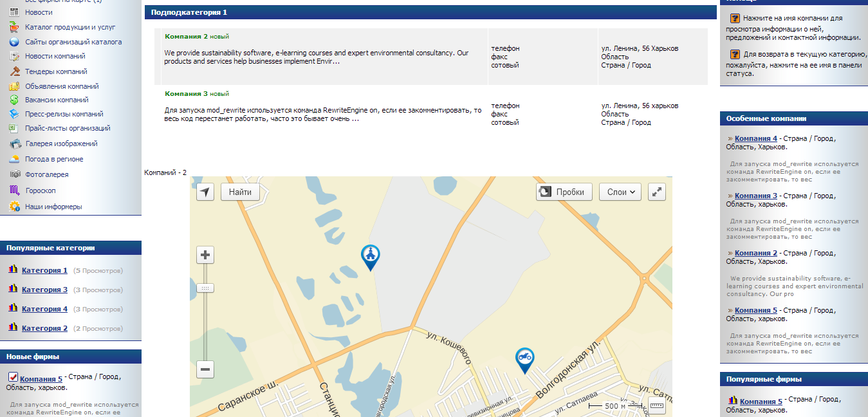Open Каталог продукции и услуг menu item
This screenshot has height=417, width=868.
[71, 27]
